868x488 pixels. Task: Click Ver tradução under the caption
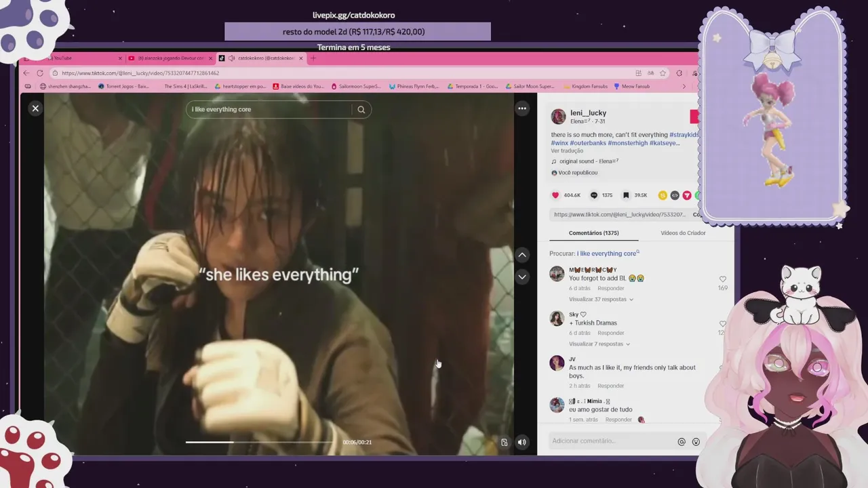click(x=567, y=151)
